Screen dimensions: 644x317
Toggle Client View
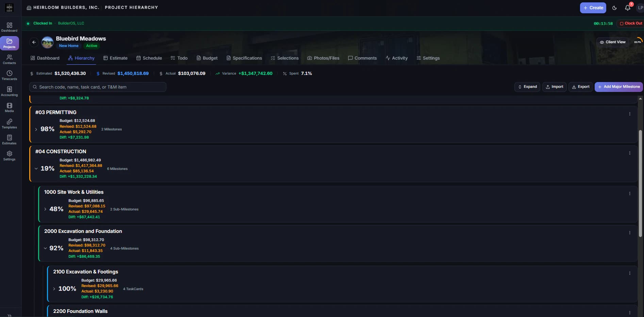tap(613, 42)
